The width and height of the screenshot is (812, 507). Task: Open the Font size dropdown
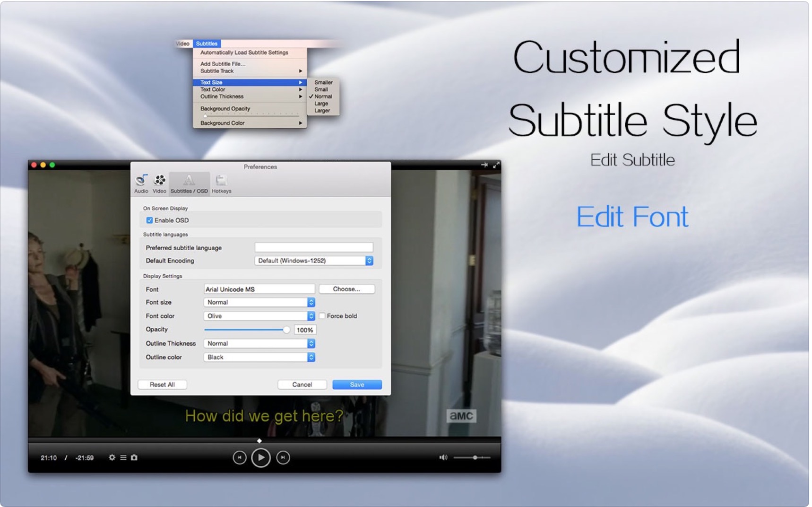click(x=259, y=302)
